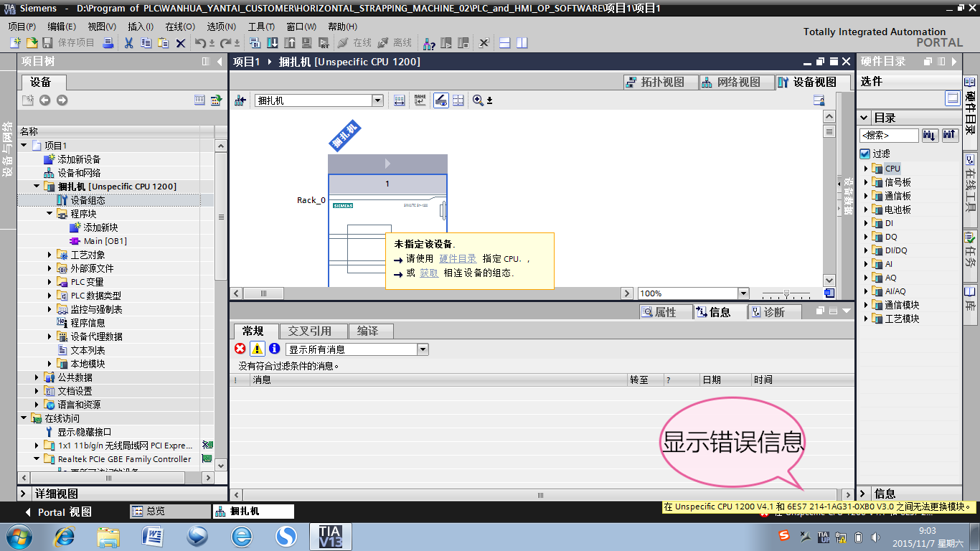
Task: Switch to the 拓扑视图 tab
Action: click(x=660, y=82)
